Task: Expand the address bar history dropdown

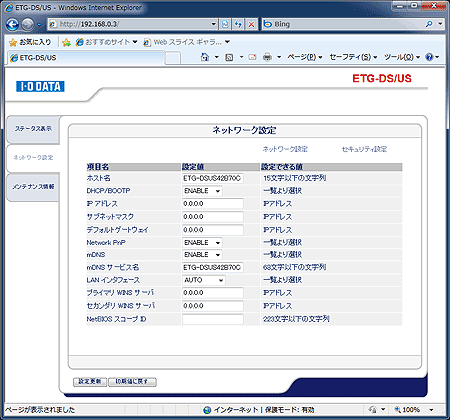Action: [214, 24]
